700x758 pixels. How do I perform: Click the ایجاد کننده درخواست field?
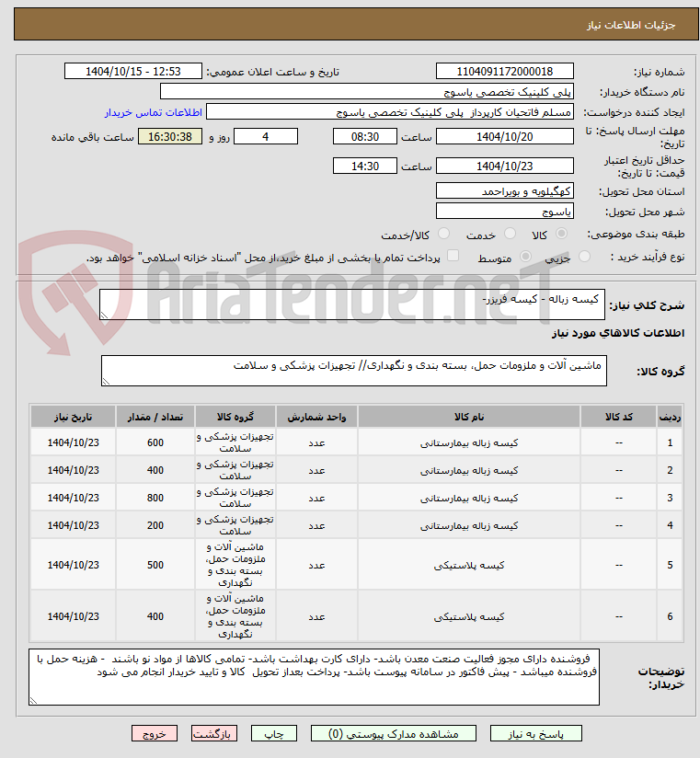coord(390,111)
